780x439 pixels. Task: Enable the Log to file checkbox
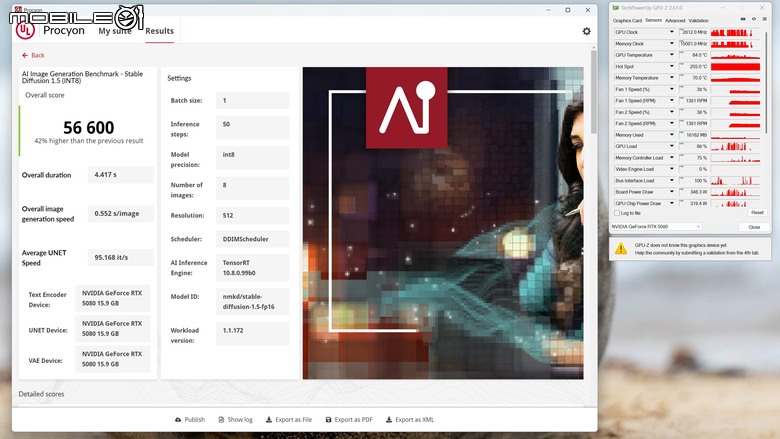617,213
